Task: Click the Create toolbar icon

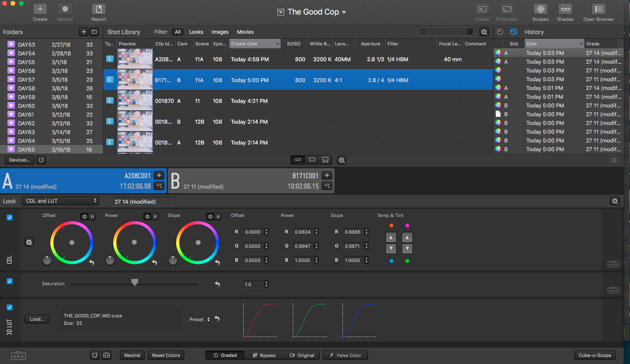Action: pyautogui.click(x=40, y=9)
